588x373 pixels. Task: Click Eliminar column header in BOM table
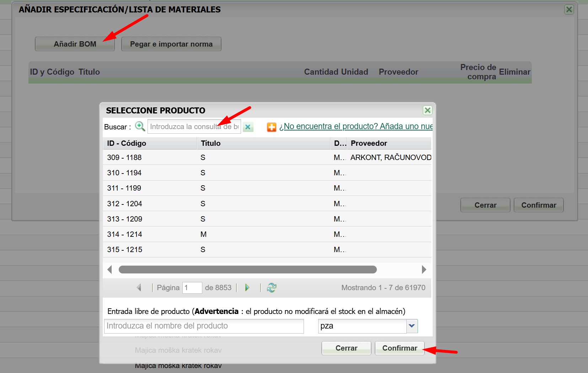[x=514, y=72]
